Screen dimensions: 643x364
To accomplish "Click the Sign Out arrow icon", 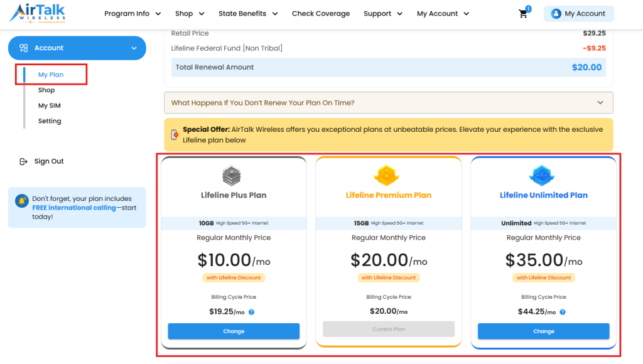I will coord(23,161).
